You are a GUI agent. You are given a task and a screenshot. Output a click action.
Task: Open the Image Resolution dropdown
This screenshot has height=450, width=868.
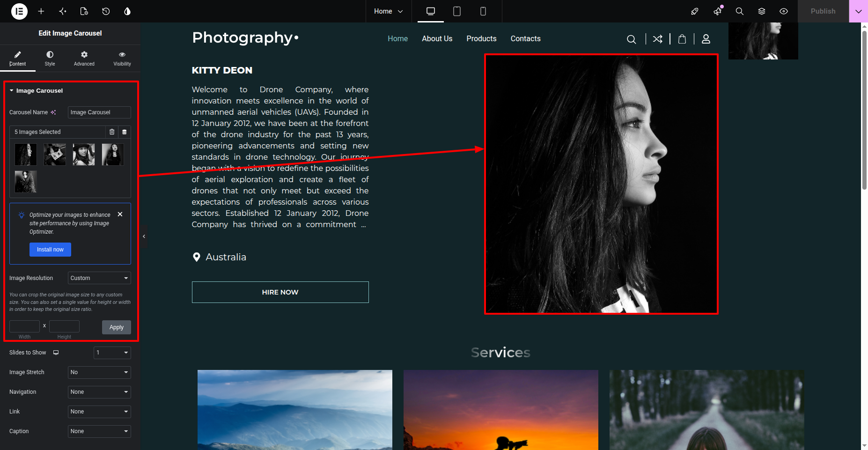(x=99, y=278)
